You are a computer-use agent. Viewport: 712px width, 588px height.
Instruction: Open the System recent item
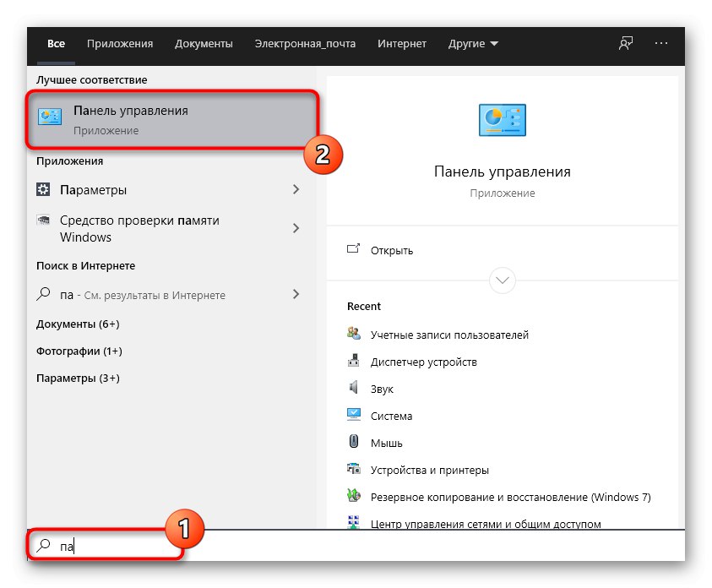click(x=391, y=416)
